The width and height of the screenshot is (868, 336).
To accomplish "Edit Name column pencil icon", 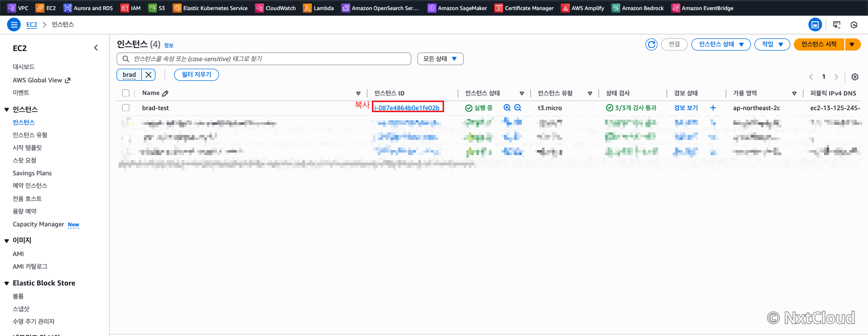I will [x=166, y=93].
